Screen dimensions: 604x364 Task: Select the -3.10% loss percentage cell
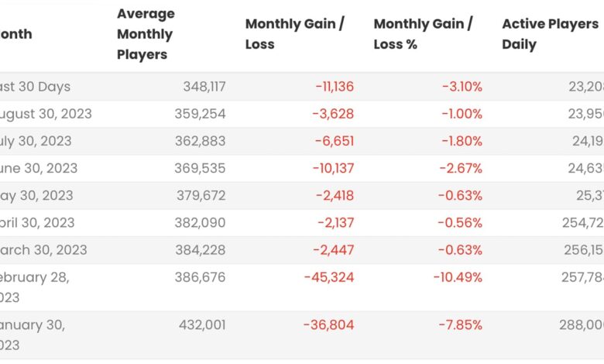coord(463,87)
